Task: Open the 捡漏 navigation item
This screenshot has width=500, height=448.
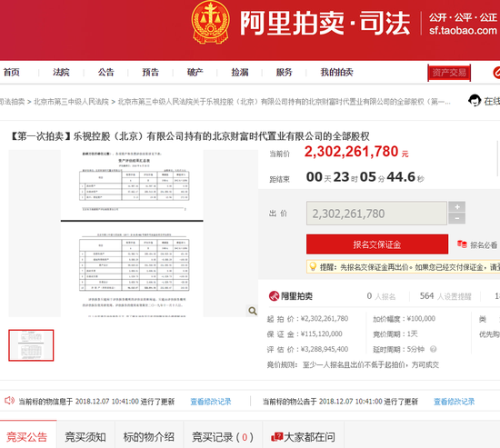Action: [240, 73]
